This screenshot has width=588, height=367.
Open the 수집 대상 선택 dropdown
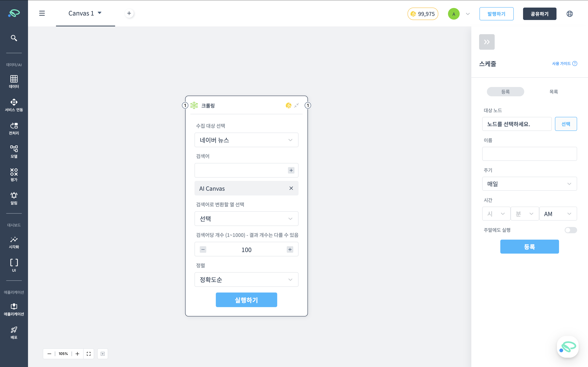pyautogui.click(x=246, y=140)
